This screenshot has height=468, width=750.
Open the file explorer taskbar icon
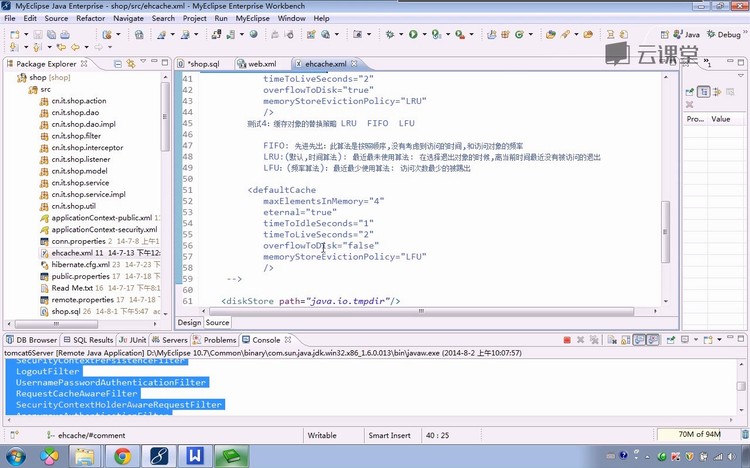tap(85, 456)
